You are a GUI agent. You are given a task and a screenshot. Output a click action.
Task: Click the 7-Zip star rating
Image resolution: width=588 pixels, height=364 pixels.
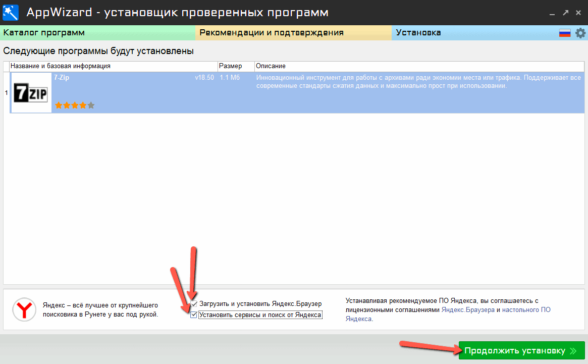(74, 106)
